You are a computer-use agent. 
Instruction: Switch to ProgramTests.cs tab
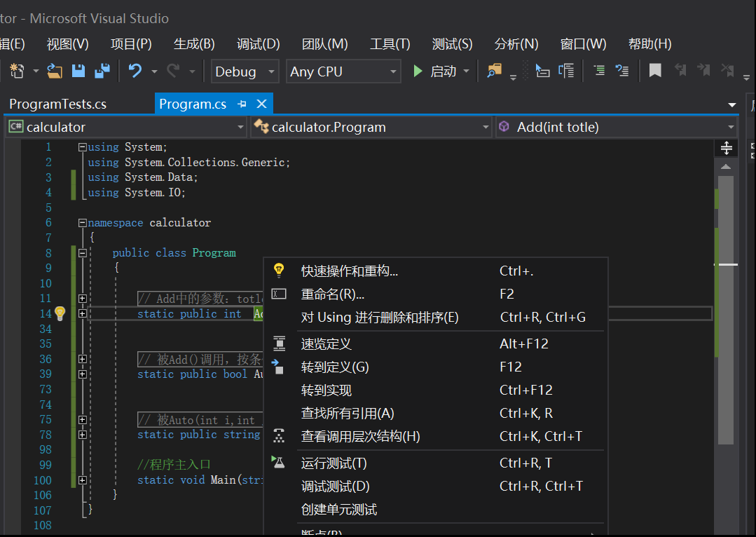pos(58,104)
